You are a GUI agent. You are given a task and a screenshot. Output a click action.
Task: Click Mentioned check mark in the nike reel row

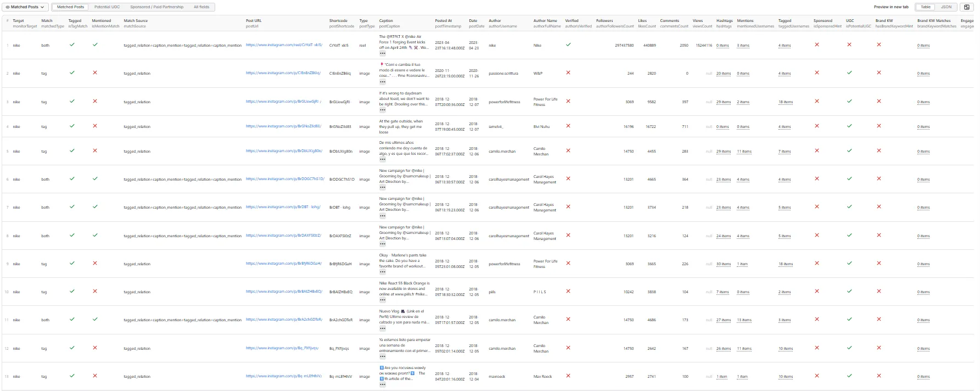coord(95,44)
